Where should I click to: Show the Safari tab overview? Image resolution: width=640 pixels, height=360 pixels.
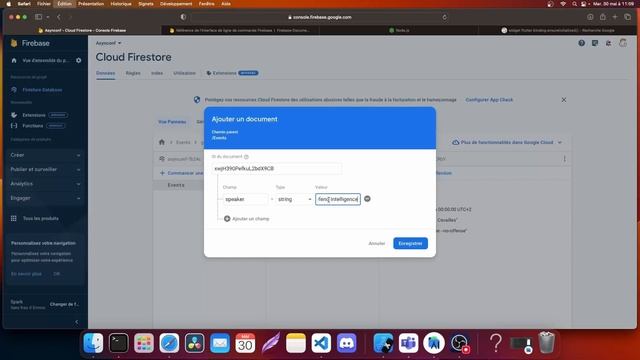(627, 17)
